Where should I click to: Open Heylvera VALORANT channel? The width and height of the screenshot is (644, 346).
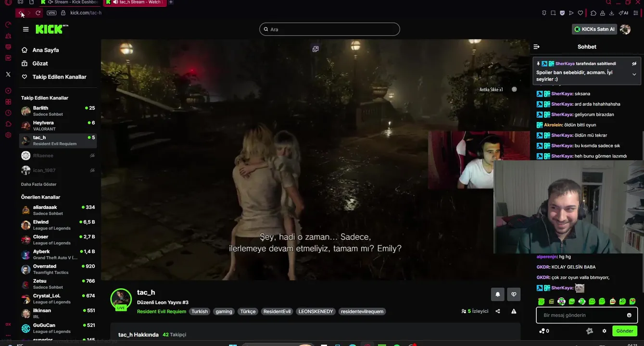(x=58, y=126)
